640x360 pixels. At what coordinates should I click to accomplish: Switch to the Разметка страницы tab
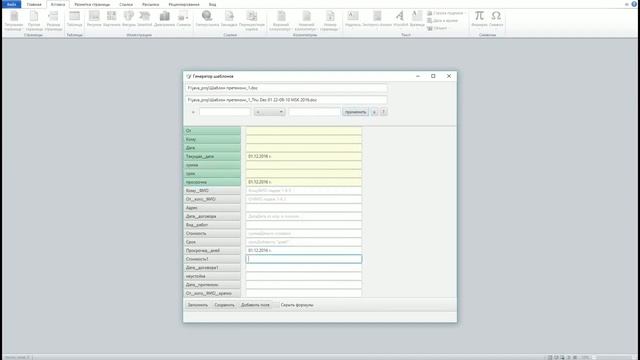(92, 4)
